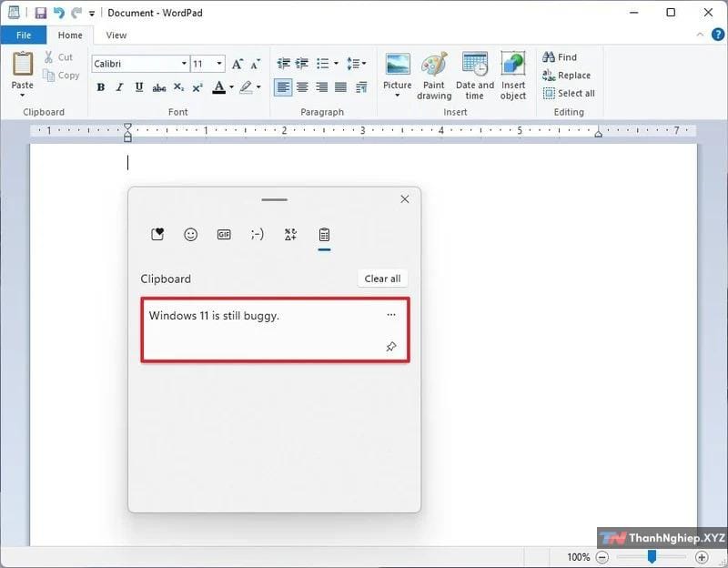This screenshot has height=568, width=728.
Task: Open the clipboard item's three-dot menu
Action: pyautogui.click(x=391, y=315)
